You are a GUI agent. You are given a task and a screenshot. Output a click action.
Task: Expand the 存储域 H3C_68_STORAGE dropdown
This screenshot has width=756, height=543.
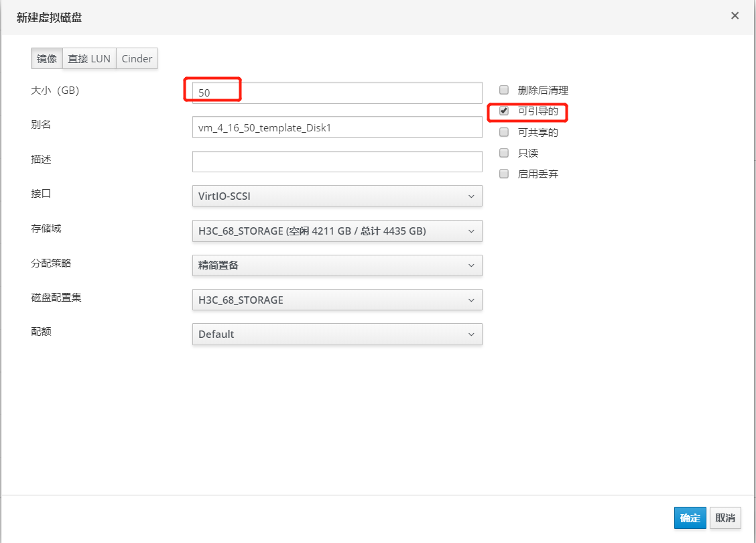(x=336, y=231)
